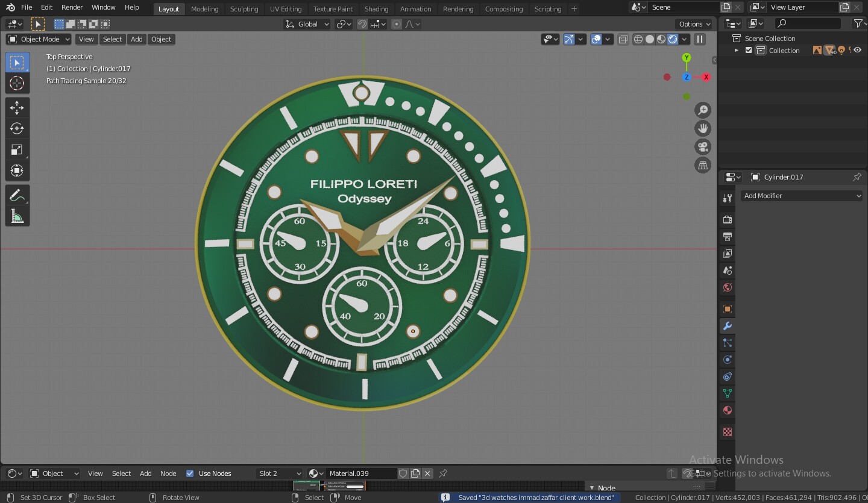Open Scene Properties tab

[728, 270]
